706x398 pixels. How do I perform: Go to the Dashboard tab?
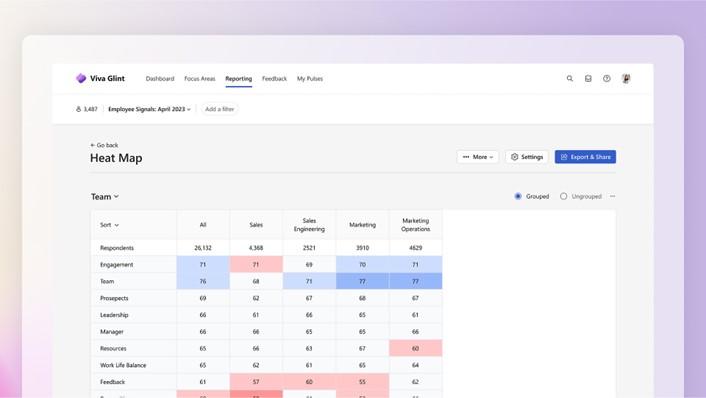(160, 78)
